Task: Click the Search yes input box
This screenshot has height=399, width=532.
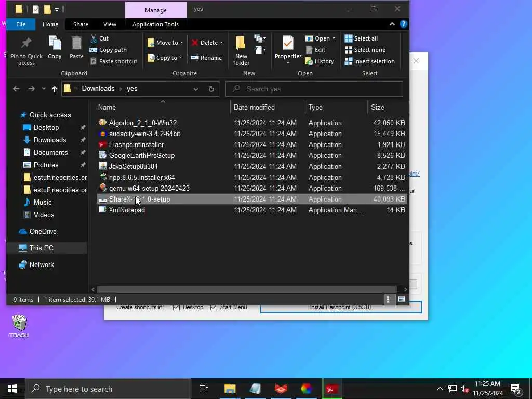Action: (314, 89)
